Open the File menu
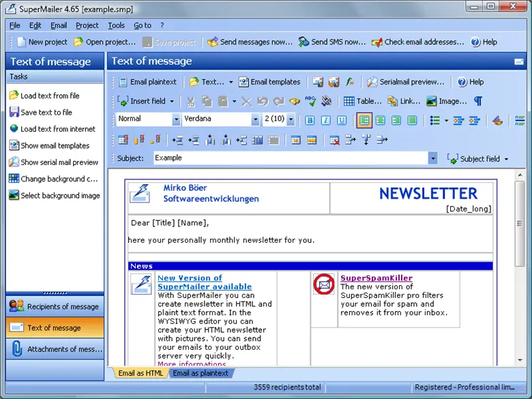Image resolution: width=532 pixels, height=399 pixels. pos(14,25)
